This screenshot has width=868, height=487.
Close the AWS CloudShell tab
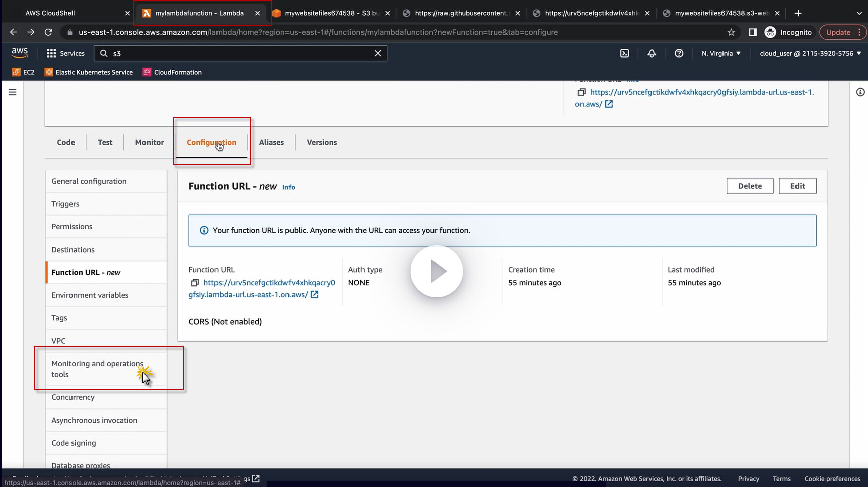pos(127,13)
